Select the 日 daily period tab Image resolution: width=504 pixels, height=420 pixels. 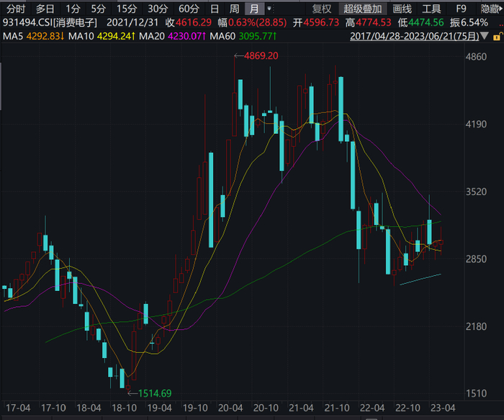215,9
